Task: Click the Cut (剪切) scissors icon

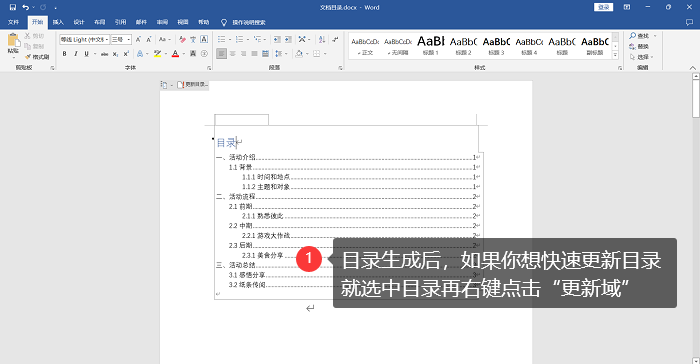Action: tap(27, 36)
